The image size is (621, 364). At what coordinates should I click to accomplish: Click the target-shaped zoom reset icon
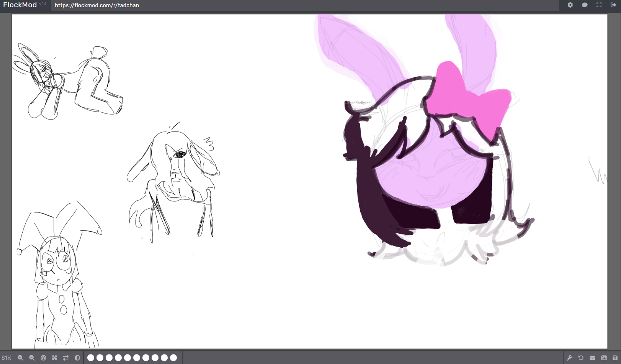(43, 358)
